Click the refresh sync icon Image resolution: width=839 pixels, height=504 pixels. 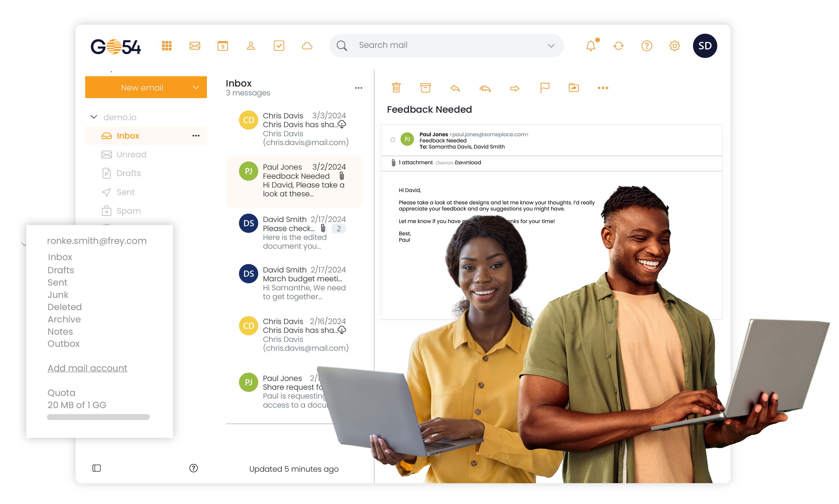(x=618, y=45)
